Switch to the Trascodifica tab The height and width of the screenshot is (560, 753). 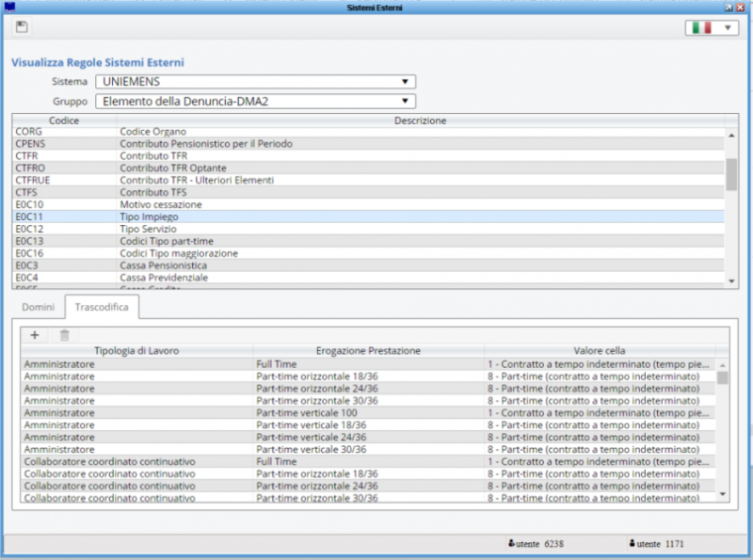pos(104,307)
